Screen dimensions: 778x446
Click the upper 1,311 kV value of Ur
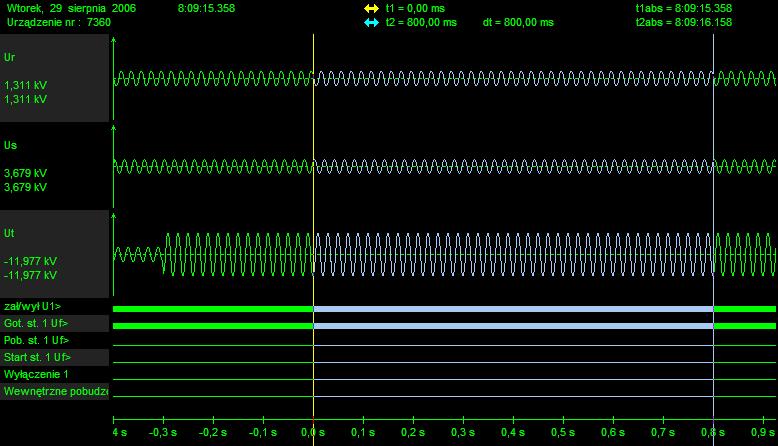pyautogui.click(x=25, y=85)
